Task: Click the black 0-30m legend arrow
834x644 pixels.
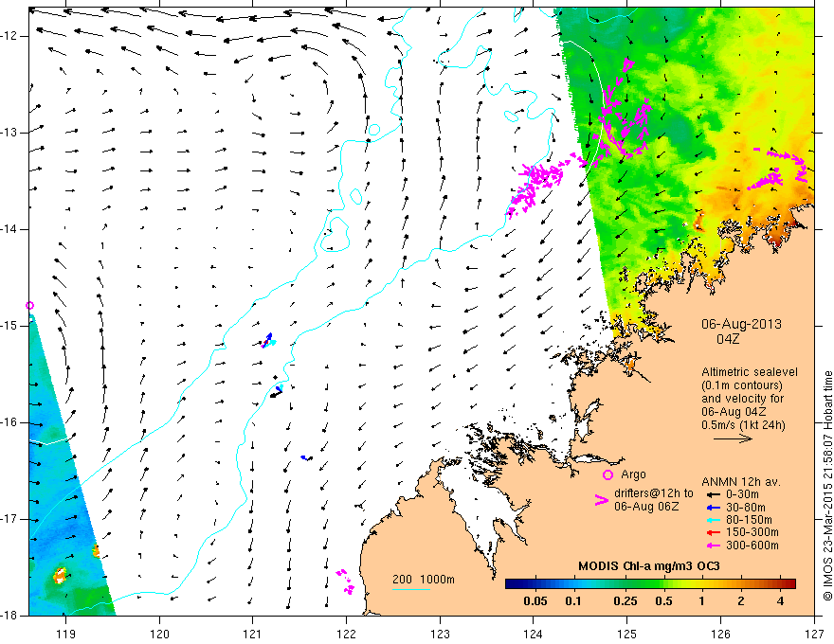Action: (x=713, y=494)
